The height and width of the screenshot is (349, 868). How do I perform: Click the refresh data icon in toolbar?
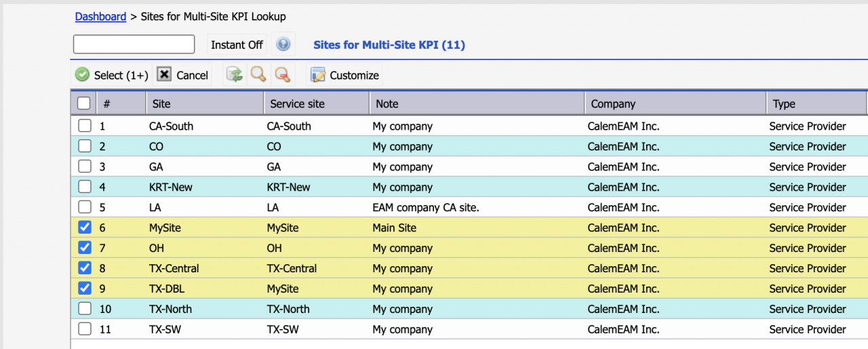click(235, 75)
